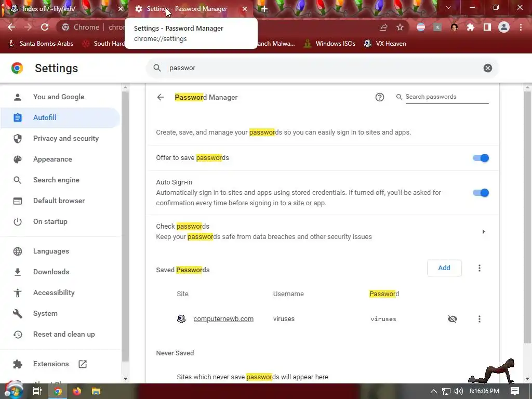
Task: Toggle Offer to save passwords switch
Action: [481, 158]
